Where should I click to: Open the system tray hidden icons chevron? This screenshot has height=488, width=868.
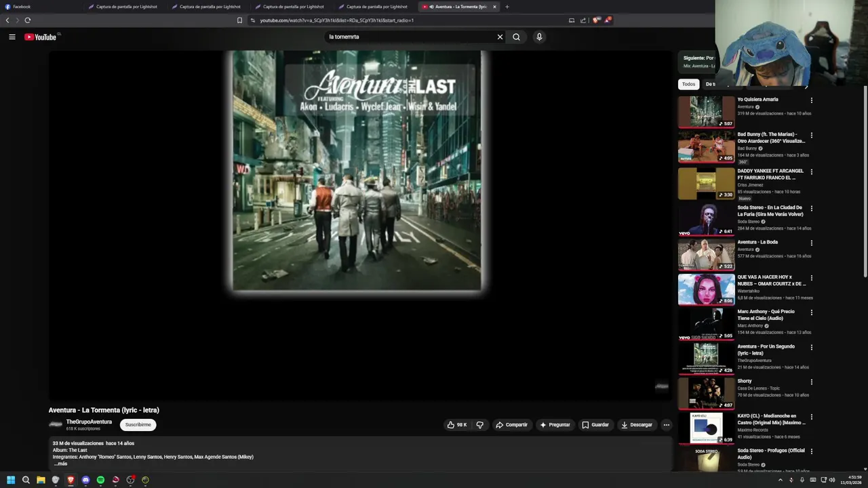(x=780, y=480)
